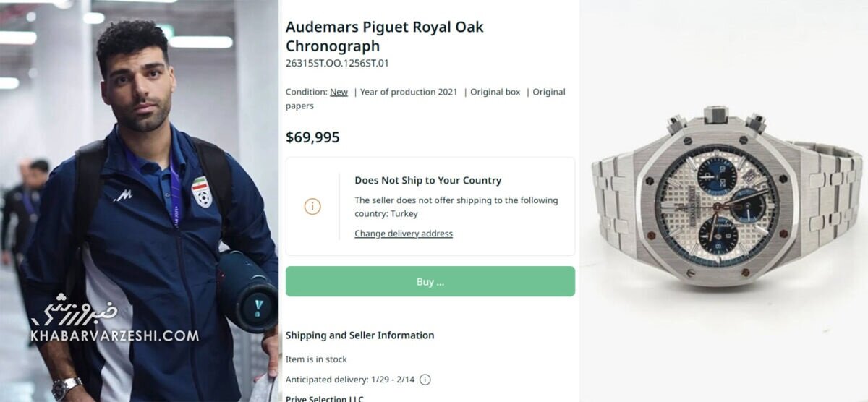868x402 pixels.
Task: Click the Audemars Piguet Royal Oak Chronograph title
Action: pos(384,36)
